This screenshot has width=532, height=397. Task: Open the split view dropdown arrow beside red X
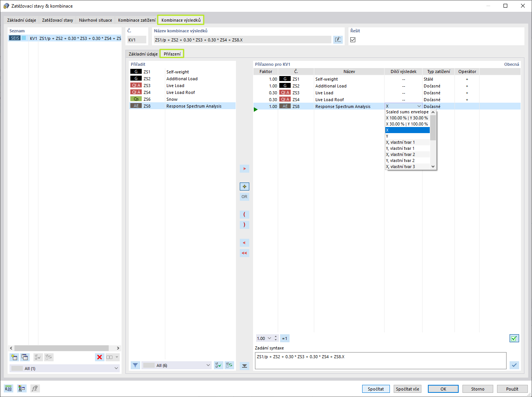(117, 357)
